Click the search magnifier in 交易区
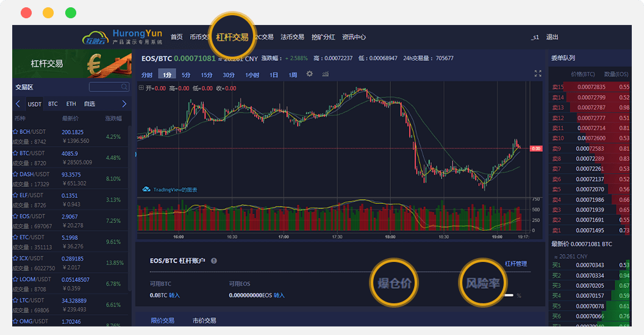644x335 pixels. [124, 87]
